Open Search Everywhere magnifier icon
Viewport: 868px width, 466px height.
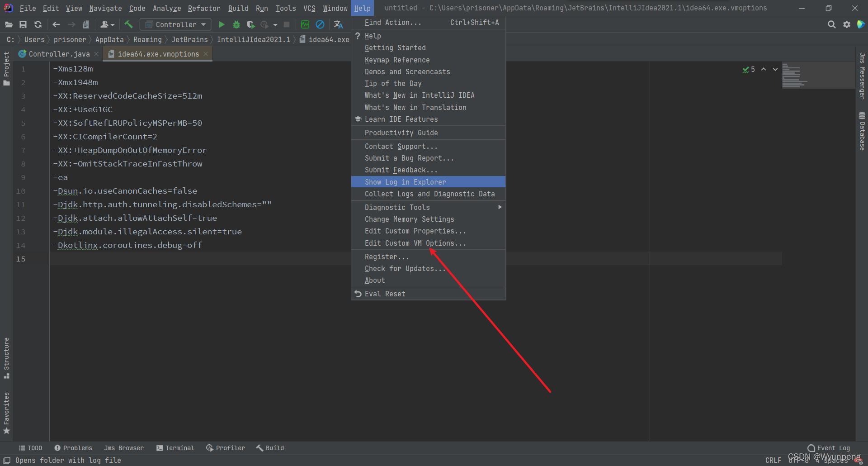[x=831, y=24]
